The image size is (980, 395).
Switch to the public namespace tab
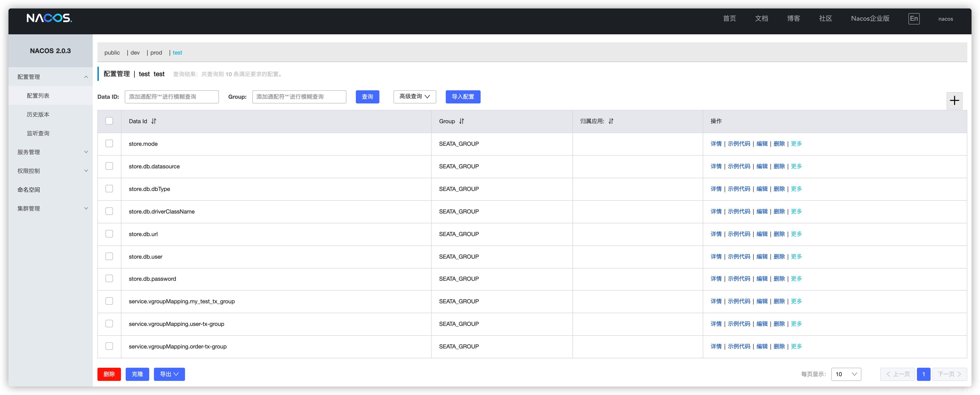click(112, 52)
